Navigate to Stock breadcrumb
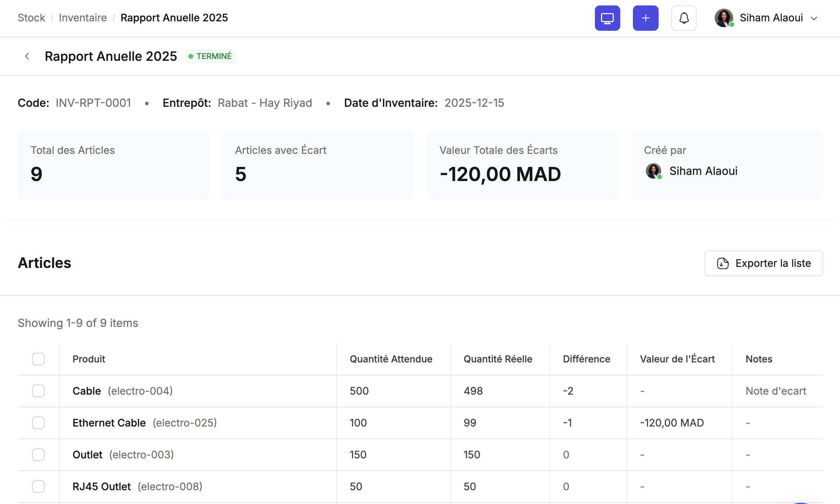 (31, 18)
